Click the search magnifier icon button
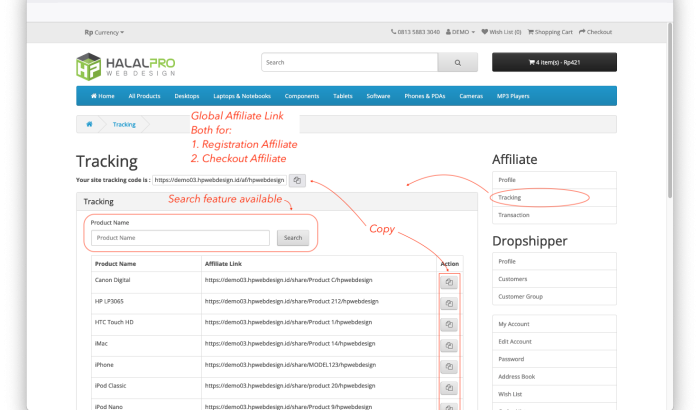This screenshot has height=410, width=700. pos(458,62)
